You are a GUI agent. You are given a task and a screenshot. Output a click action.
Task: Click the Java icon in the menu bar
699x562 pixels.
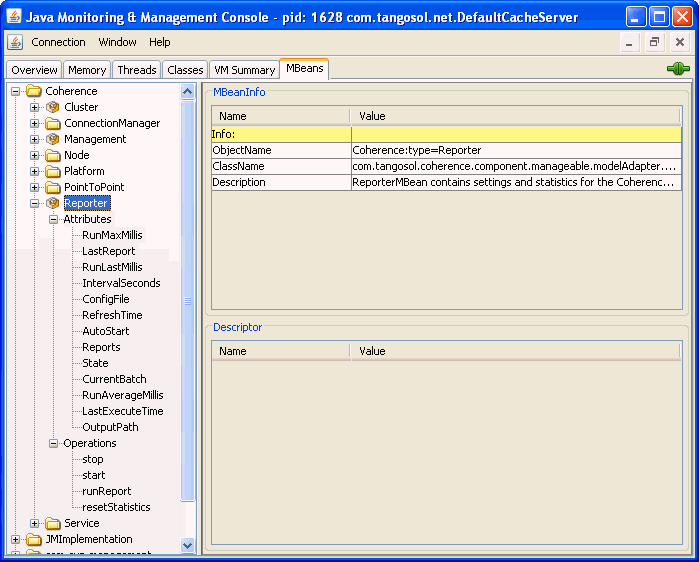15,42
